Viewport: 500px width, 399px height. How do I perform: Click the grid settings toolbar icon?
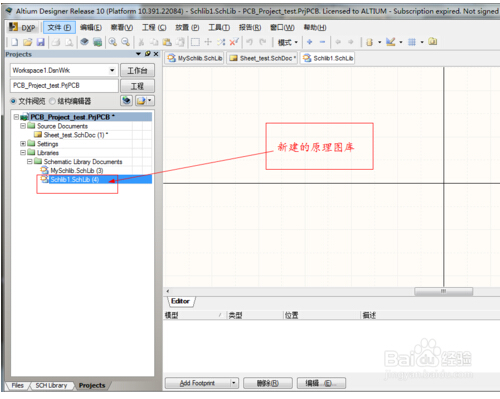point(412,42)
